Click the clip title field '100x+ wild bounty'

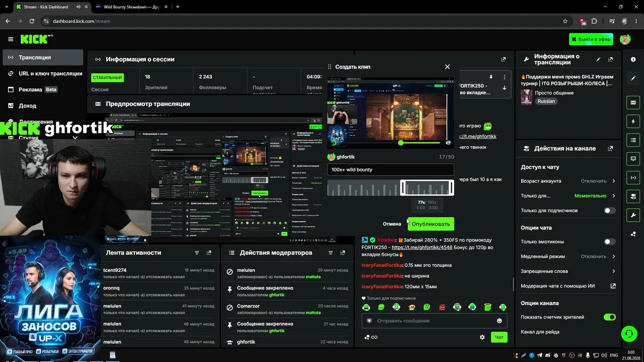click(390, 169)
